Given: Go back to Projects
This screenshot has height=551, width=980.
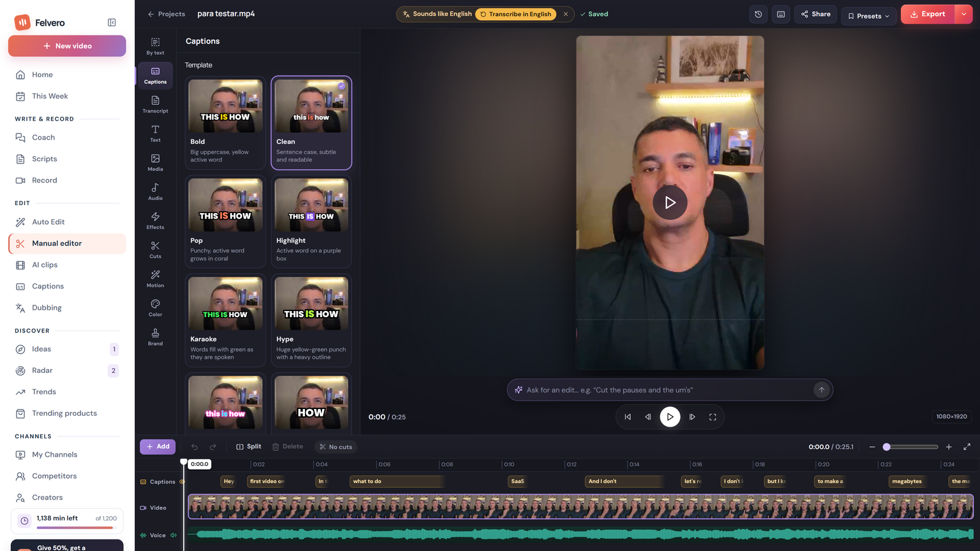Looking at the screenshot, I should (x=167, y=14).
